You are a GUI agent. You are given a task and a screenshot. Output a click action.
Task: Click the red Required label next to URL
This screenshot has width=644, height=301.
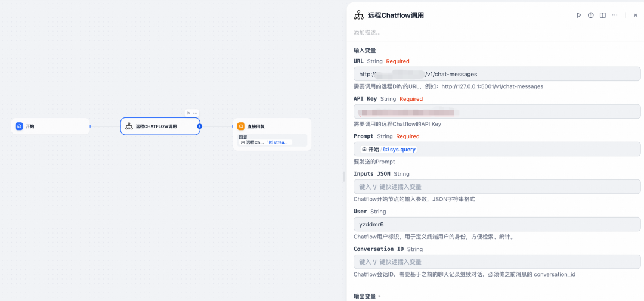[x=398, y=61]
